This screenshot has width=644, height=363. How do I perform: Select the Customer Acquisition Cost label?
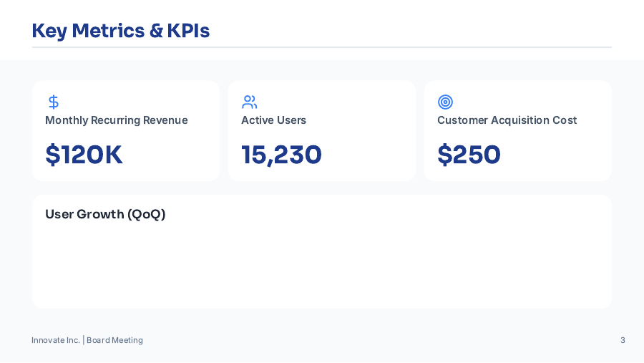click(x=507, y=120)
